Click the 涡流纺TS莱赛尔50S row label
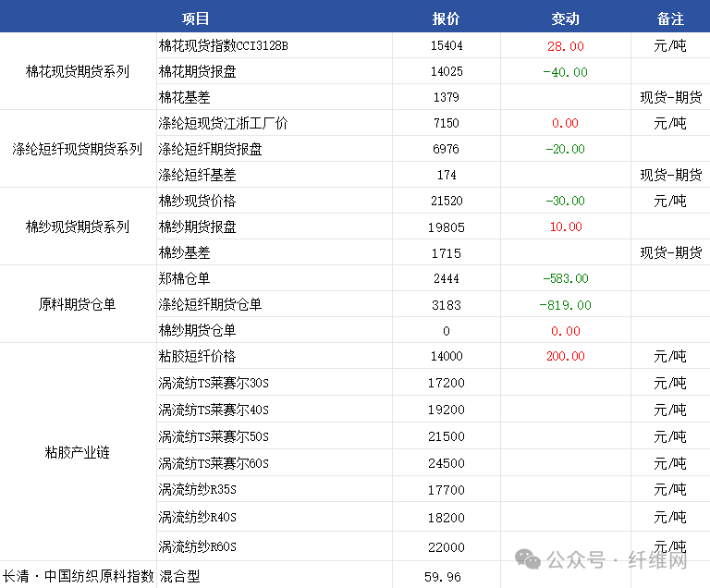This screenshot has width=710, height=588. pos(214,436)
